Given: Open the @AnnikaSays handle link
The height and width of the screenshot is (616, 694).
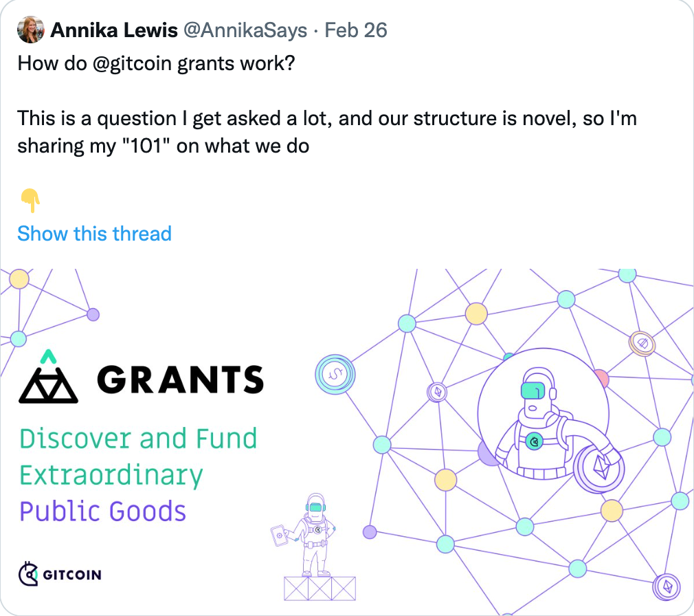Looking at the screenshot, I should pyautogui.click(x=245, y=30).
